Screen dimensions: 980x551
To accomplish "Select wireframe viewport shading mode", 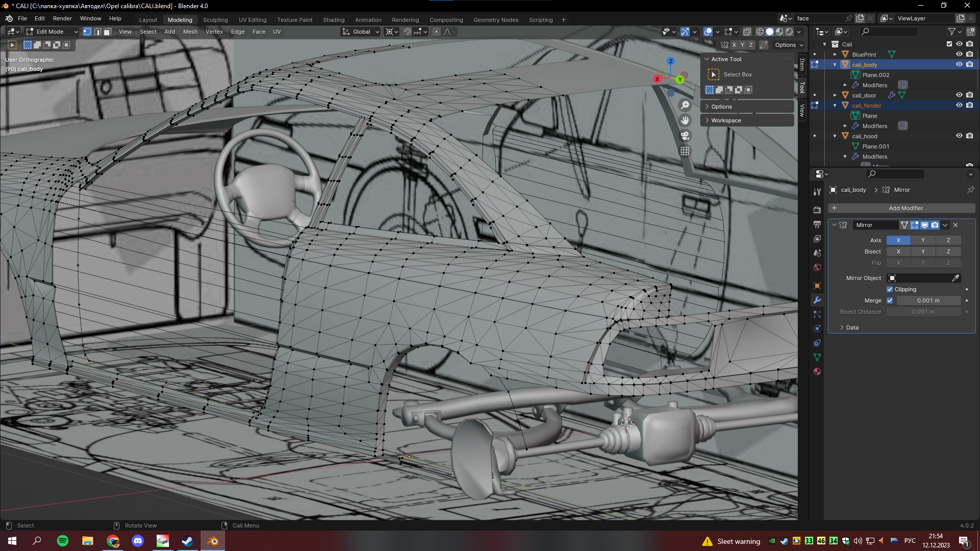I will coord(760,32).
